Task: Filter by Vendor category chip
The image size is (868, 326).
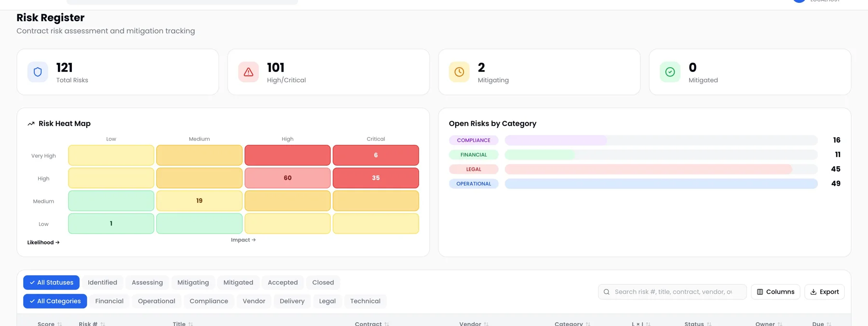Action: [254, 301]
